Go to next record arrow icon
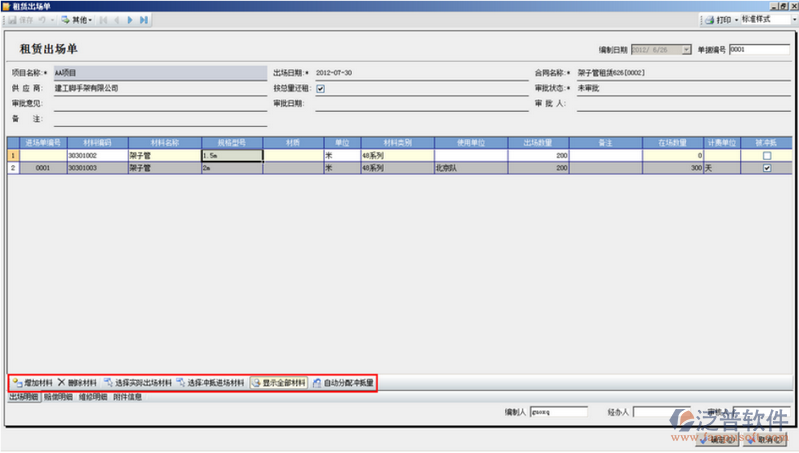This screenshot has height=453, width=799. (x=130, y=20)
